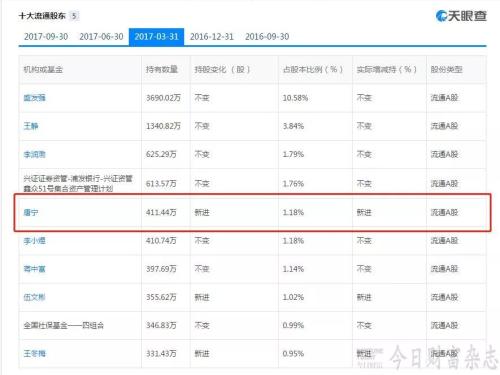
Task: Open the highlighted shareholder 唐宁 link
Action: [x=31, y=212]
